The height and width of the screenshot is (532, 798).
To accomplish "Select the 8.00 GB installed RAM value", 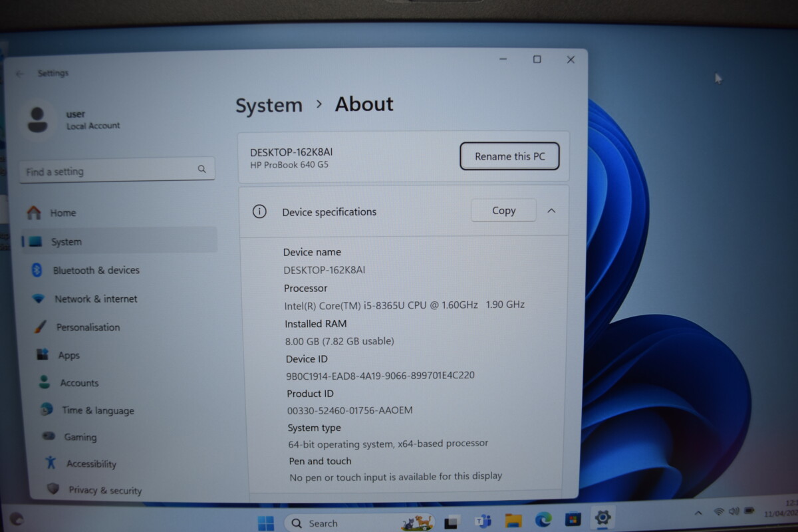I will (339, 341).
